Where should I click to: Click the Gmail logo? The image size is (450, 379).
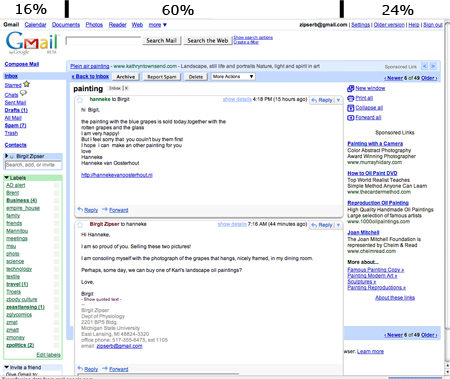pos(32,43)
